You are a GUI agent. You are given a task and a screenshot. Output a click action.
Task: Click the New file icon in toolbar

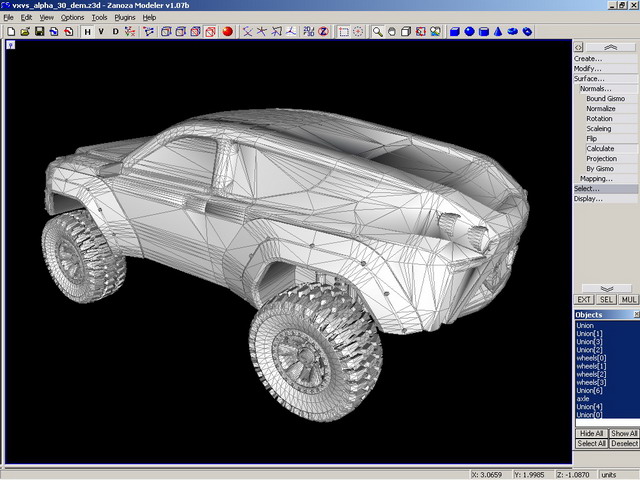click(x=10, y=31)
